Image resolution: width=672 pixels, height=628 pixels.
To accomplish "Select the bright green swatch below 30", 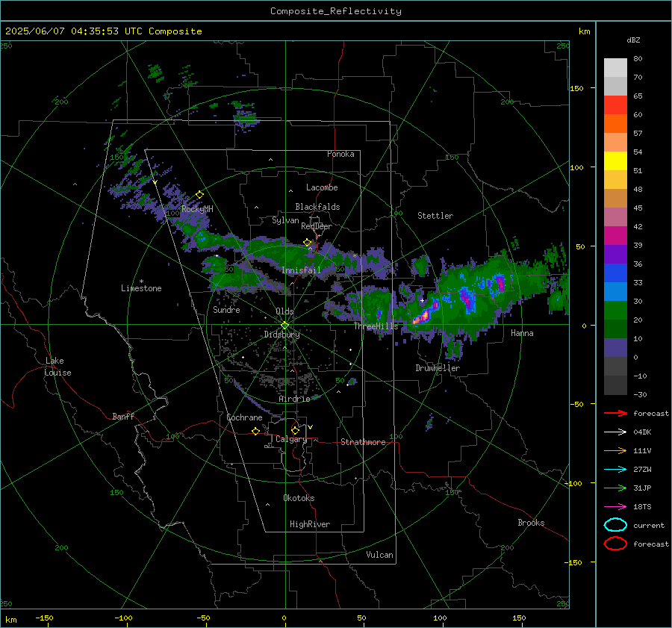I will pos(615,311).
